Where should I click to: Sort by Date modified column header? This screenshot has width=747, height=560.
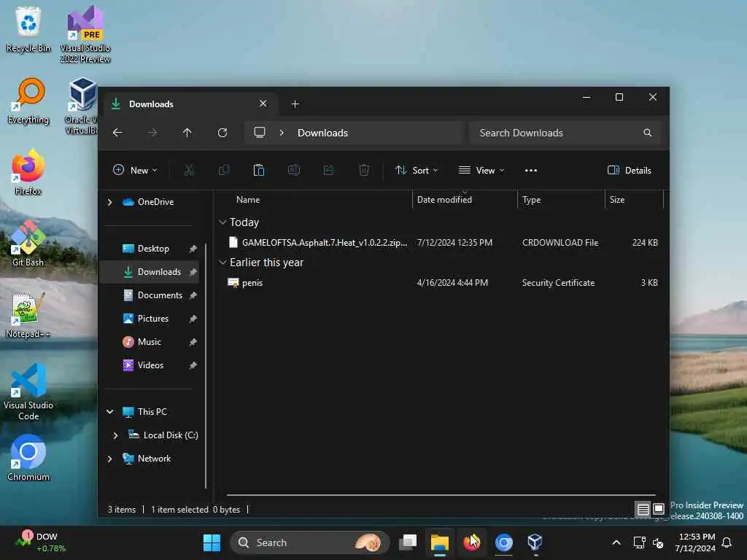(x=465, y=200)
